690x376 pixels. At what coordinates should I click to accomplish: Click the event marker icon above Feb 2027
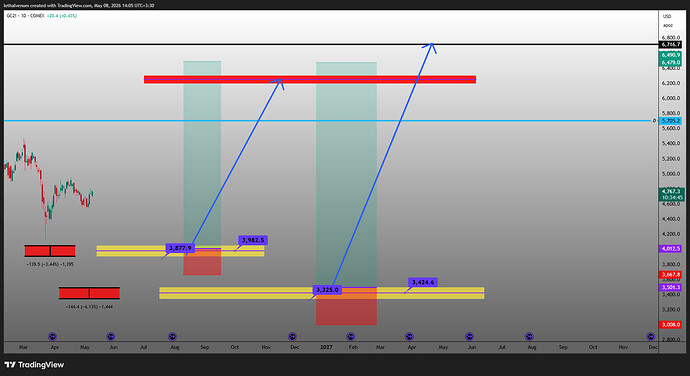click(351, 337)
